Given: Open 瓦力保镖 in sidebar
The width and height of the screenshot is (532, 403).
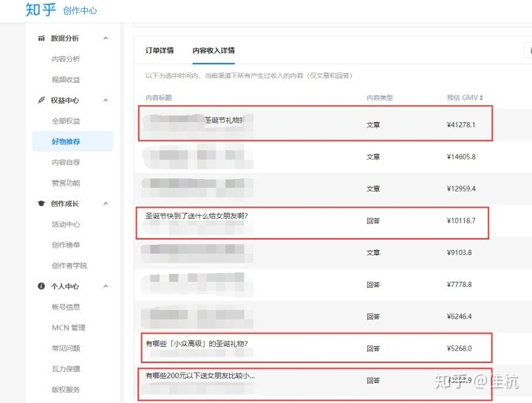Looking at the screenshot, I should [x=66, y=369].
